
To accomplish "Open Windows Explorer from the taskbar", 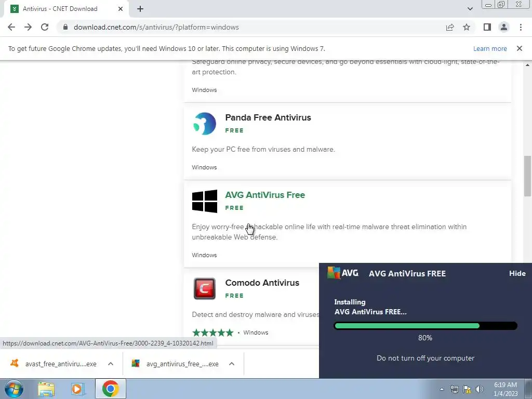I will pos(46,389).
